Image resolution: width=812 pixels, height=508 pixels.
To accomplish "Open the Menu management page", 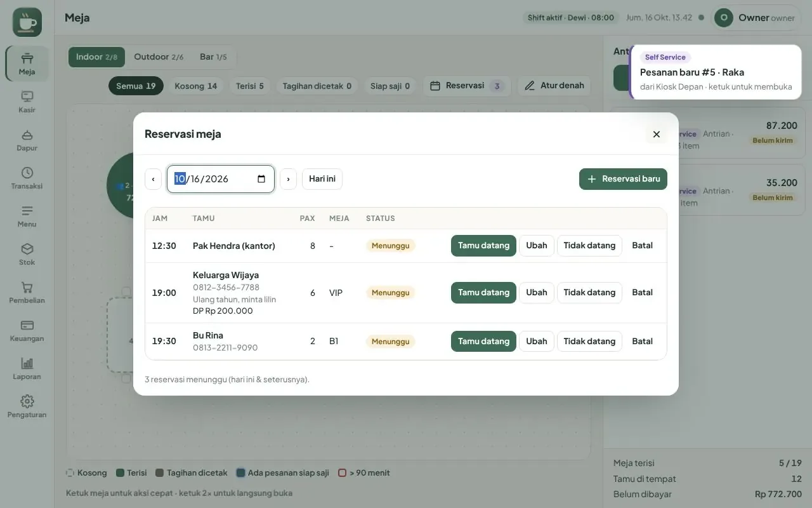I will click(x=27, y=216).
